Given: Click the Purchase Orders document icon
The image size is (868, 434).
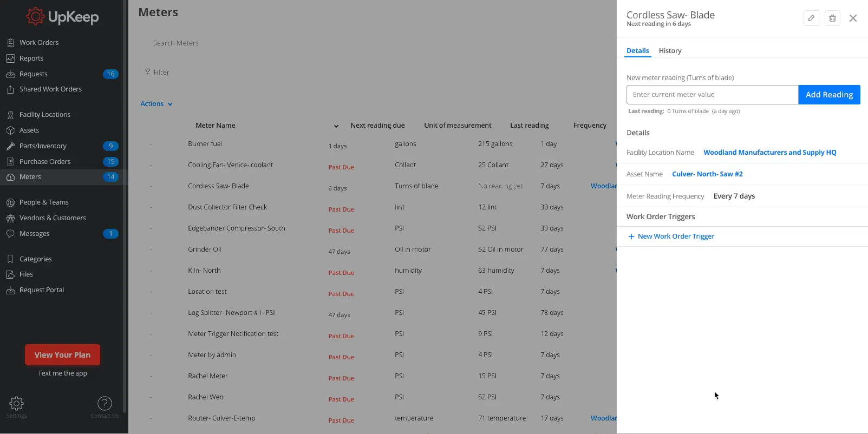Looking at the screenshot, I should tap(10, 162).
